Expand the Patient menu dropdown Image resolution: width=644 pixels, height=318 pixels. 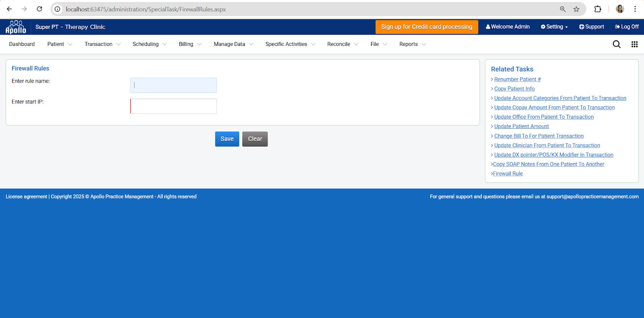60,44
